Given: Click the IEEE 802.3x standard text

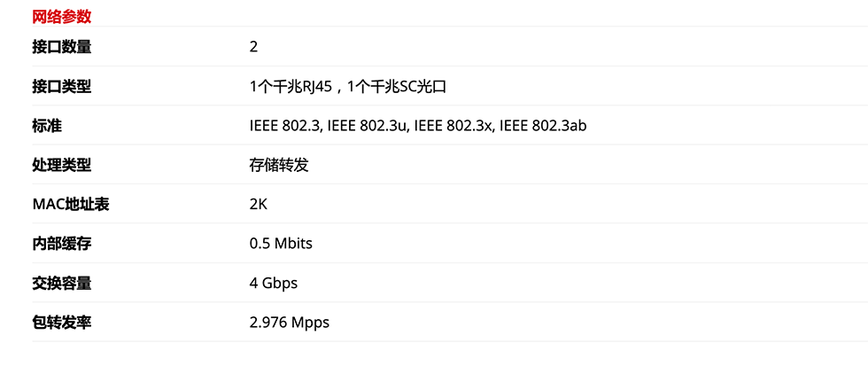Looking at the screenshot, I should pyautogui.click(x=454, y=127).
